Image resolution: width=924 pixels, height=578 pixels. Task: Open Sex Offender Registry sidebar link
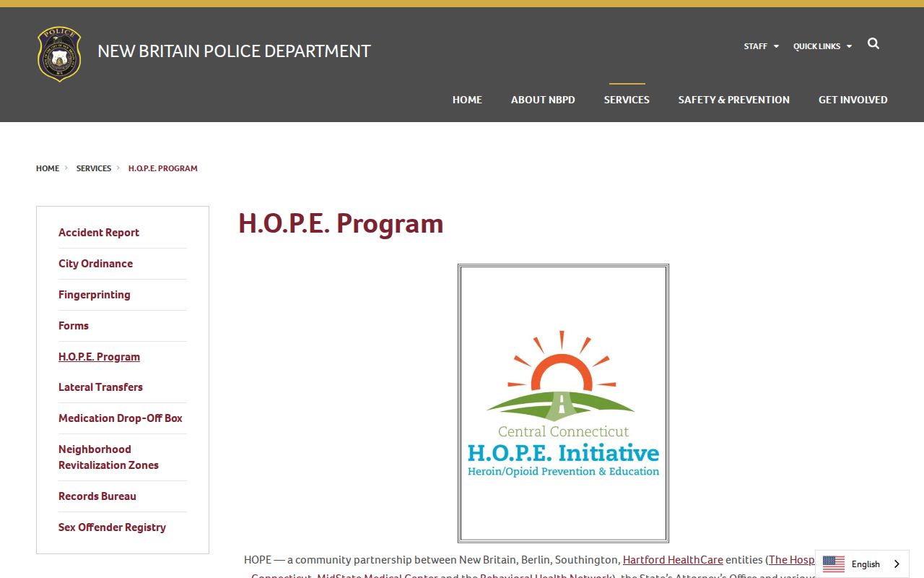point(112,527)
